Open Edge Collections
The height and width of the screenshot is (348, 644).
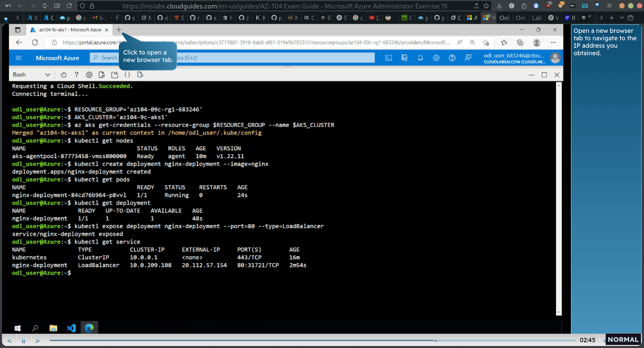click(520, 42)
